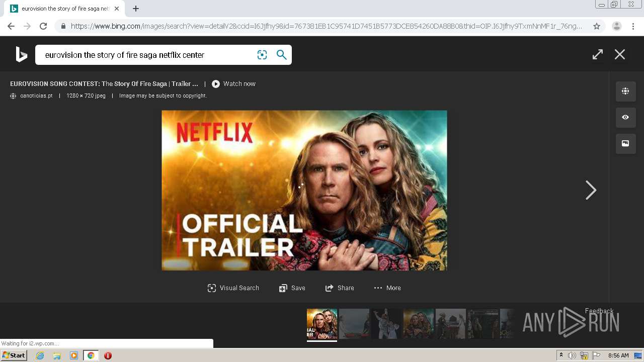Close the eurovision browser tab

[x=117, y=9]
